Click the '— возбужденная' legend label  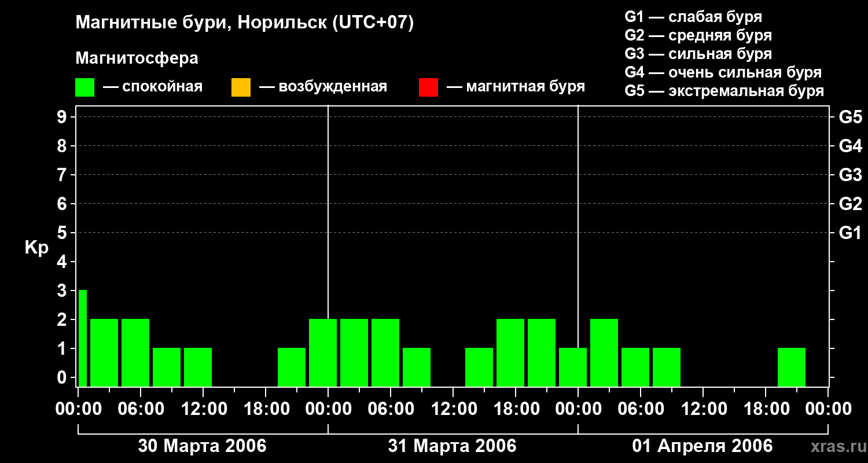(x=323, y=87)
